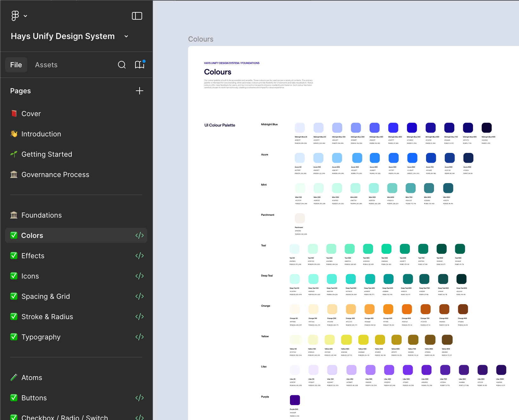Screen dimensions: 519x420
Task: Select the Purple 500 colour swatch
Action: pos(295,400)
